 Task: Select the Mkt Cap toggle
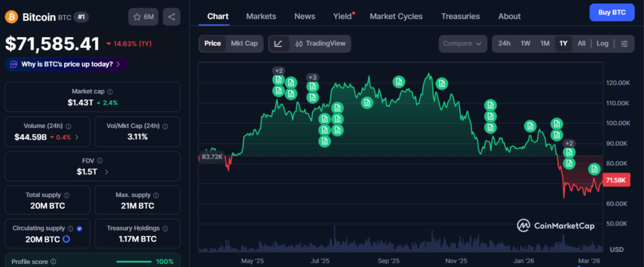(x=244, y=43)
